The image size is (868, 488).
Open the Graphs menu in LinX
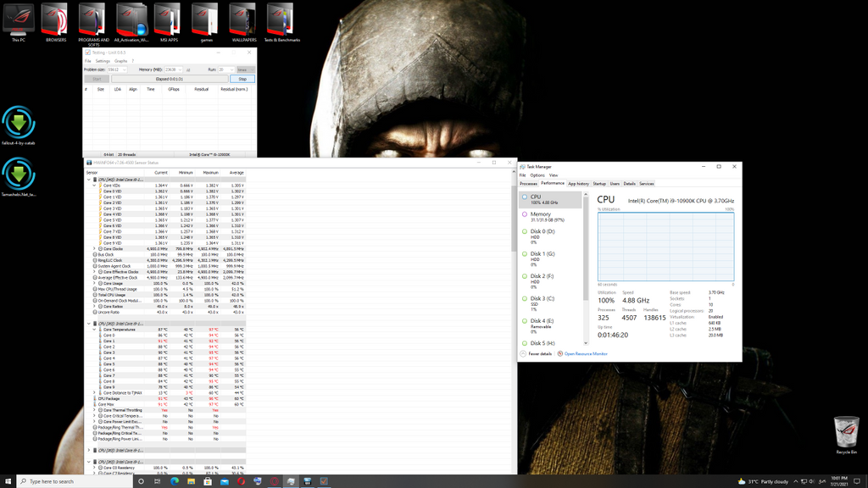coord(121,61)
